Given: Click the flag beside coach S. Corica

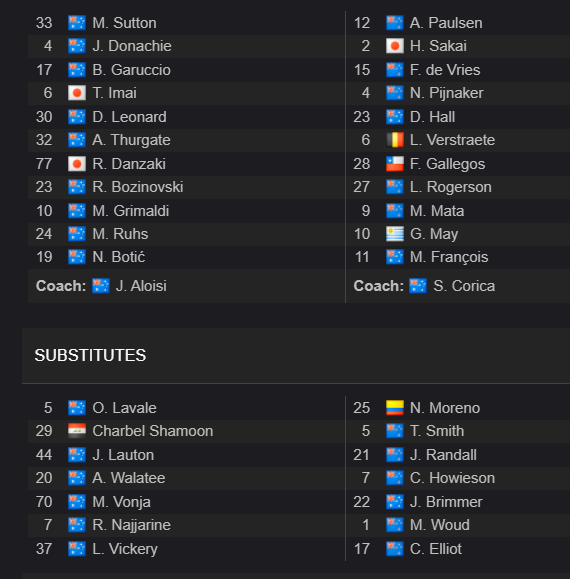Looking at the screenshot, I should tap(418, 286).
